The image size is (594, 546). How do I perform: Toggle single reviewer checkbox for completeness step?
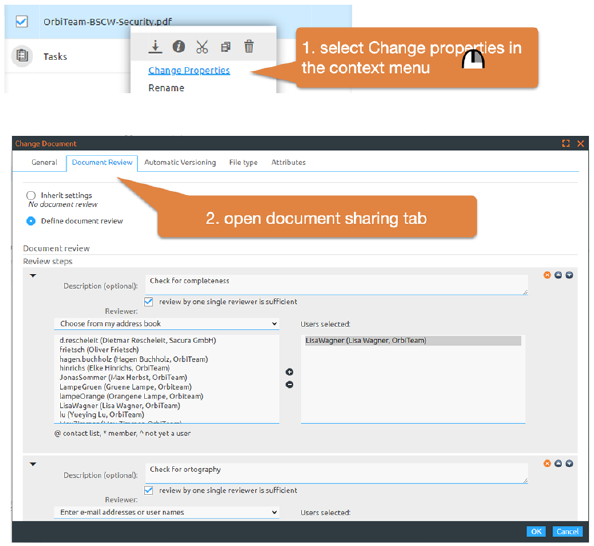point(148,302)
